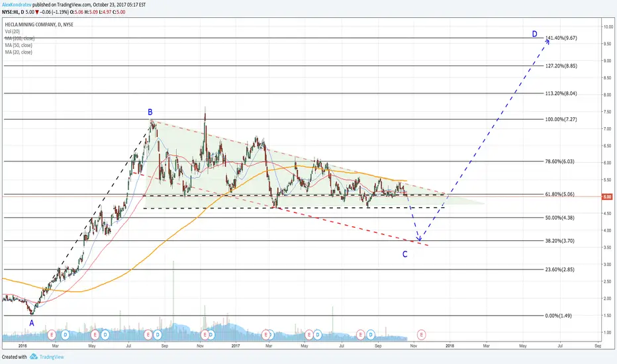Click the earnings marker left of Mar 2017
Viewport: 617px width, 364px height.
[x=266, y=335]
